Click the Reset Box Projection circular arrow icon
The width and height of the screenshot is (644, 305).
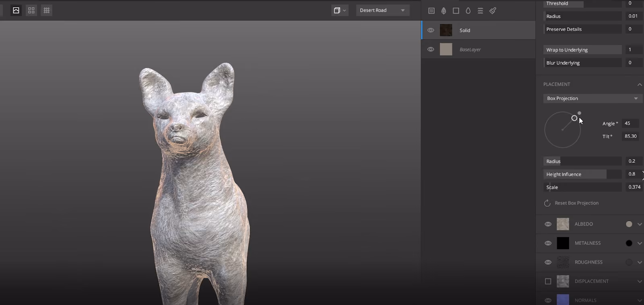547,203
